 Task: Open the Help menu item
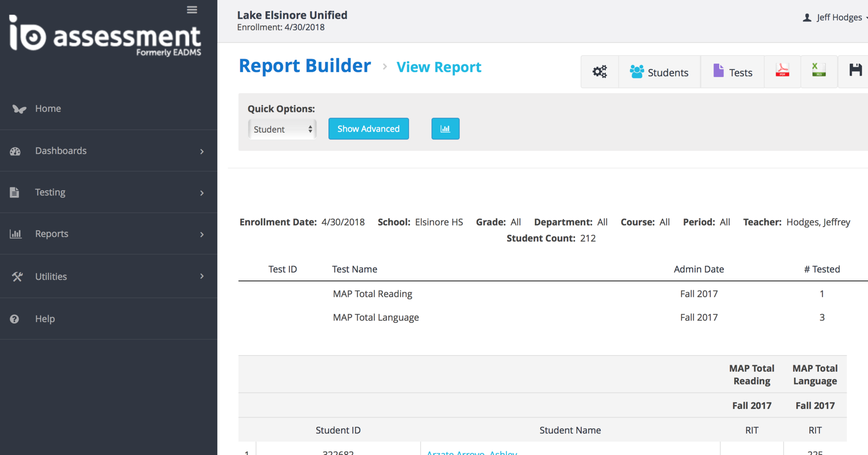coord(45,319)
